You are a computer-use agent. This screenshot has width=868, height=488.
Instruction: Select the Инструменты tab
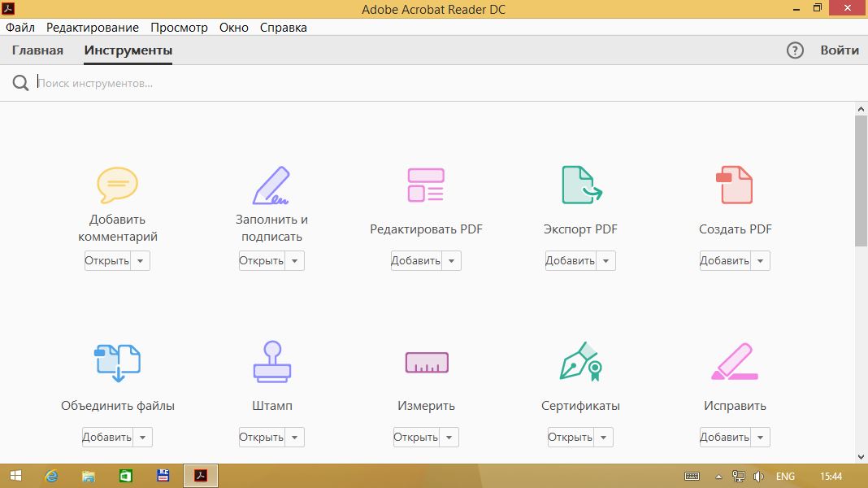pos(128,50)
